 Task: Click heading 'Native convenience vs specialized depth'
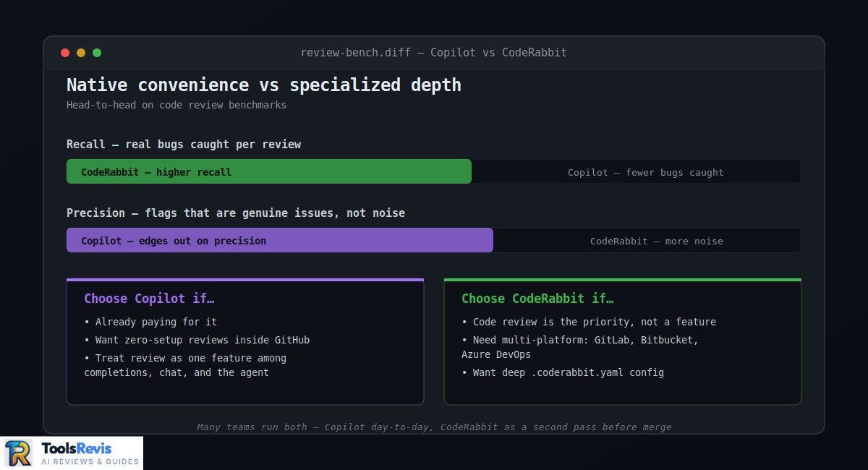264,85
